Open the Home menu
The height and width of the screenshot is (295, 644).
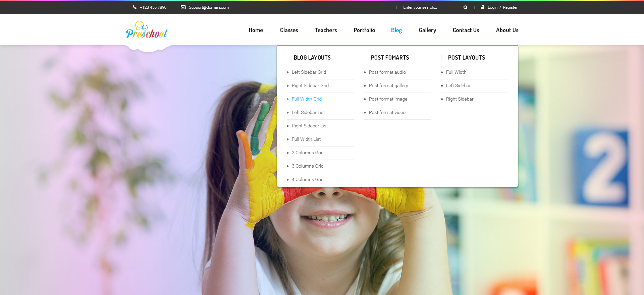256,30
